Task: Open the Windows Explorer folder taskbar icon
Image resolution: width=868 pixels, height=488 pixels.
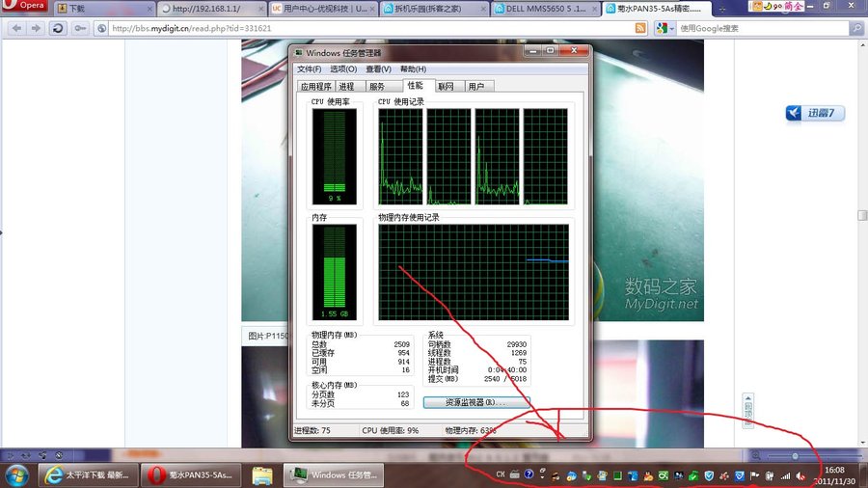Action: (261, 474)
